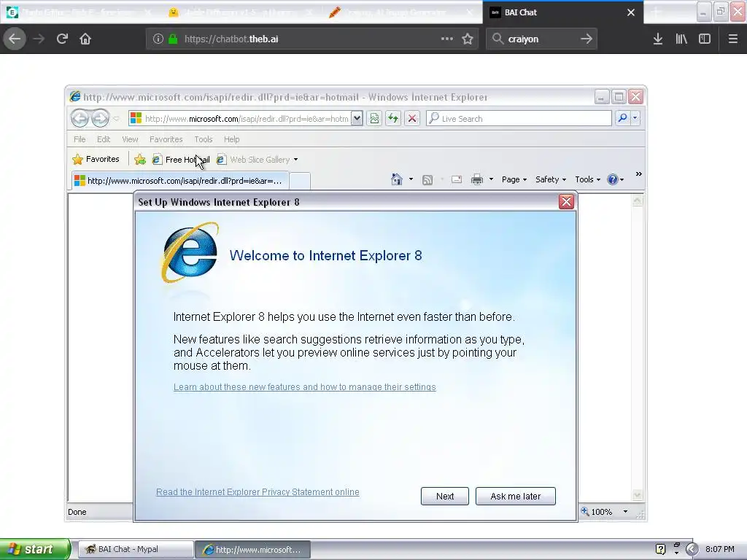Screen dimensions: 747x560
Task: Open page actions three-dot menu
Action: click(x=447, y=39)
